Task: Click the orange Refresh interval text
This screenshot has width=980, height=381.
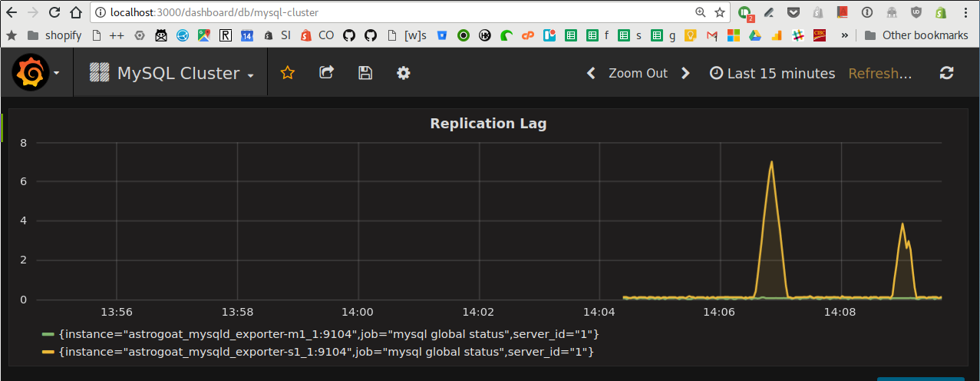Action: pos(880,74)
